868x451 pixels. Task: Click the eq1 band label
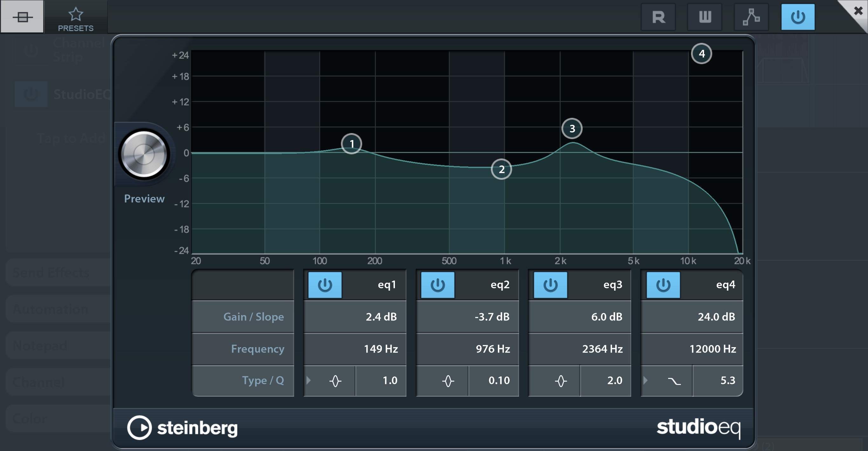point(387,285)
